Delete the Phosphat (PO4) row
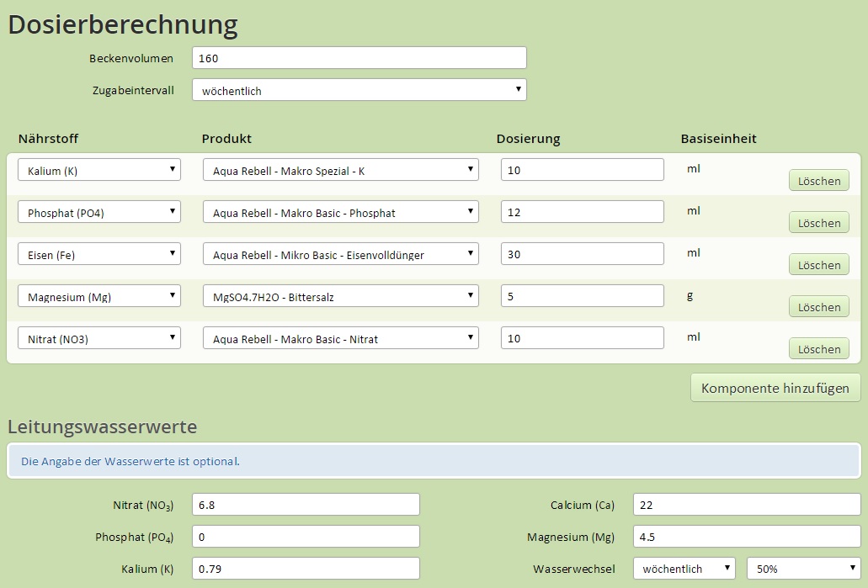The height and width of the screenshot is (588, 868). [818, 223]
